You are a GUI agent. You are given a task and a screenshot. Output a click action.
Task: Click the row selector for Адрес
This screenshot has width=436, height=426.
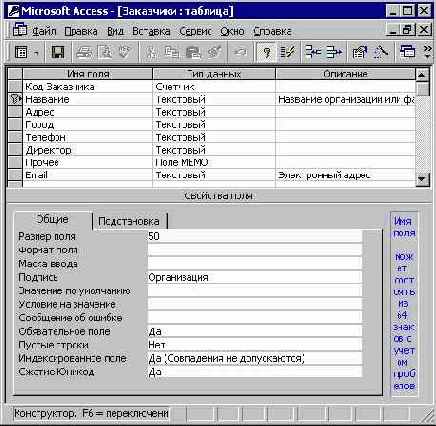[x=15, y=112]
